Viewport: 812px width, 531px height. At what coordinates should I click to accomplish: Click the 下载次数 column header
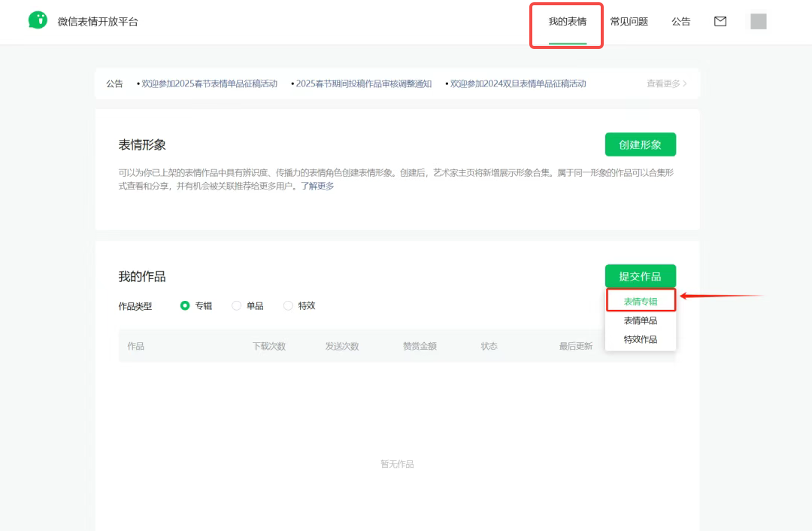(268, 346)
